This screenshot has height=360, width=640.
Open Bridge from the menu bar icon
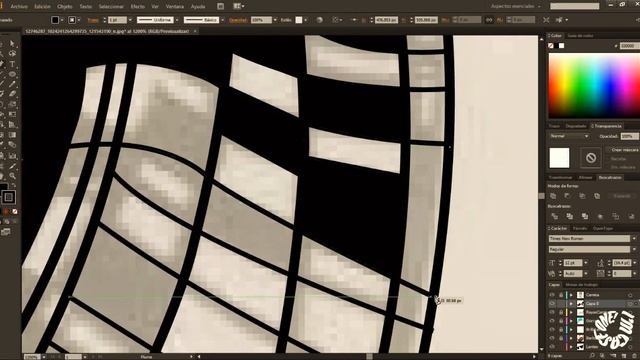(220, 6)
